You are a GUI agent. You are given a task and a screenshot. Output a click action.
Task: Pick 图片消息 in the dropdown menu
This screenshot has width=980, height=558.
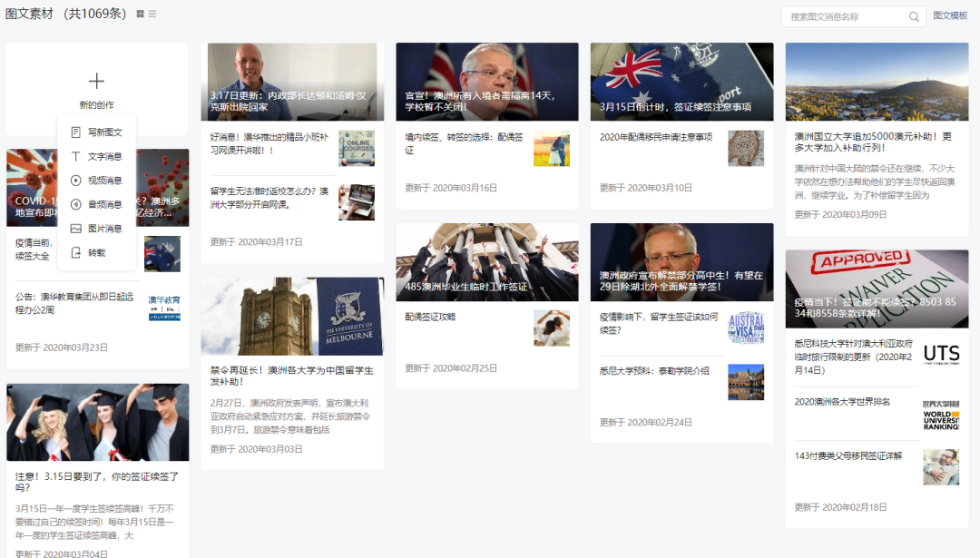97,229
